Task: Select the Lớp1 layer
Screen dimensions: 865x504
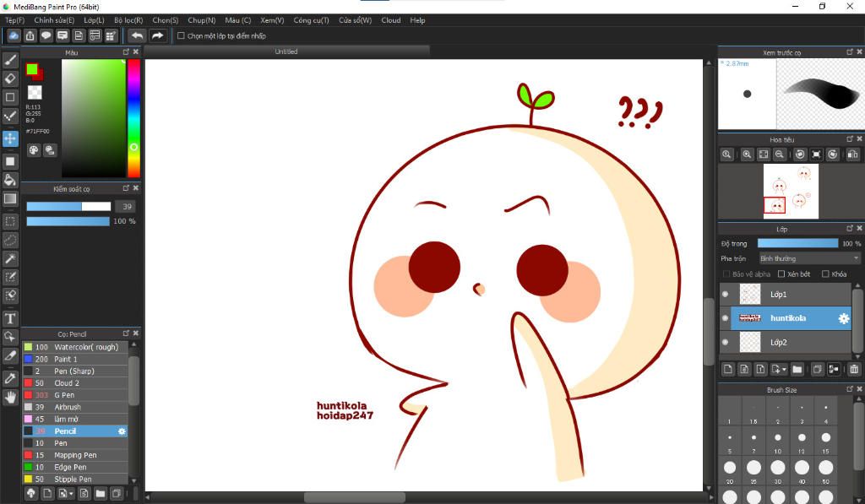Action: pos(791,294)
